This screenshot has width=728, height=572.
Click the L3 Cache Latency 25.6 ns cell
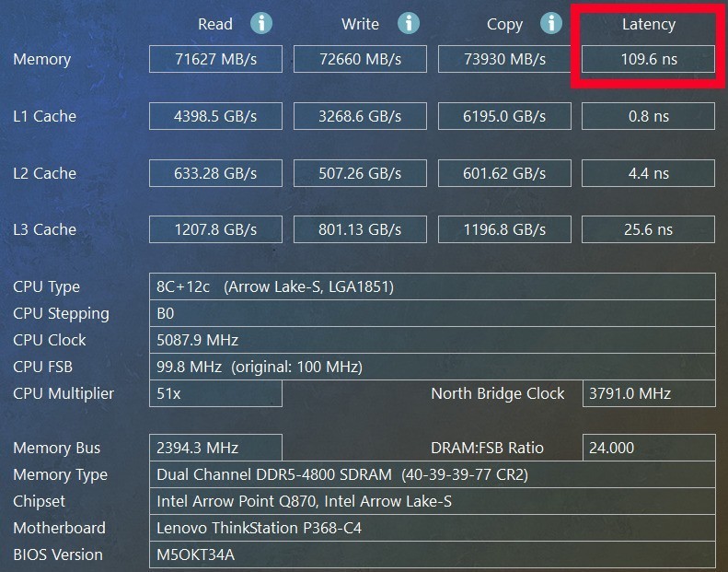pos(649,229)
